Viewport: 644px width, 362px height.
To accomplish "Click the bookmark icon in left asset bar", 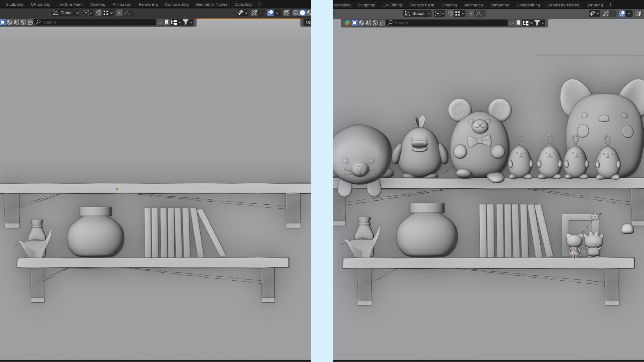I will pyautogui.click(x=167, y=22).
